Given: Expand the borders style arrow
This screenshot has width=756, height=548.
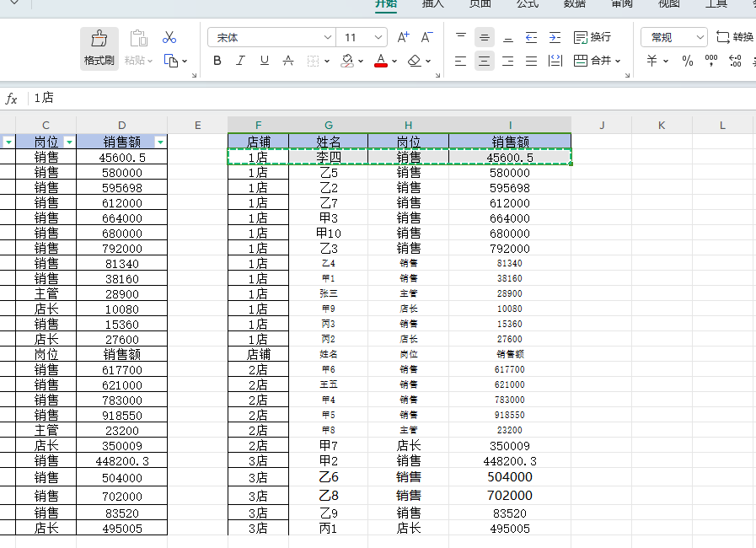Looking at the screenshot, I should tap(327, 62).
